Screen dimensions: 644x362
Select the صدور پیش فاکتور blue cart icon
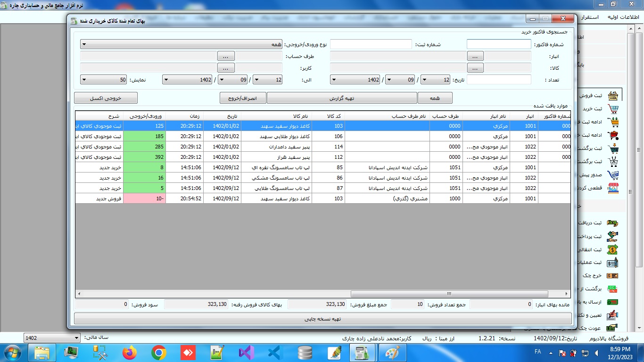pyautogui.click(x=613, y=175)
